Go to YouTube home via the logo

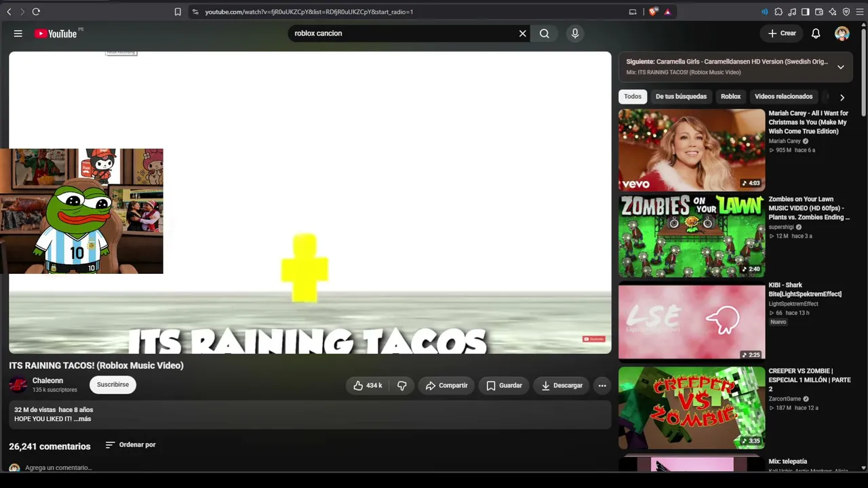point(56,33)
